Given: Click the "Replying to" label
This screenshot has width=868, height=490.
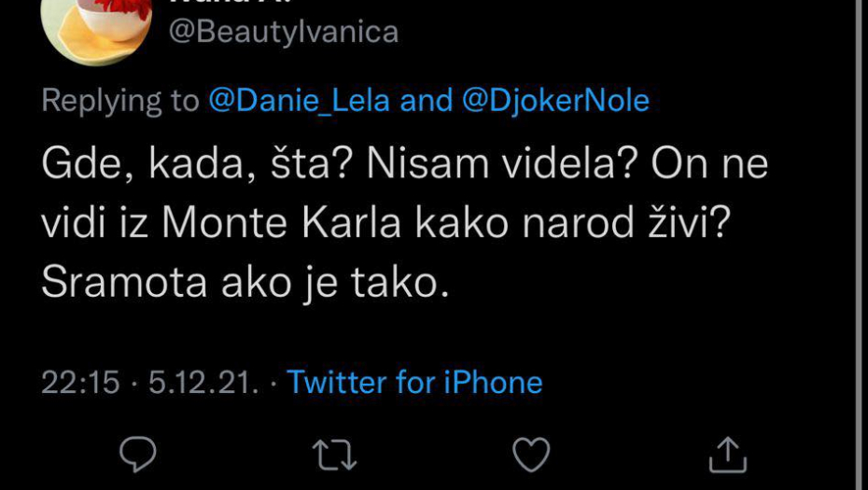Looking at the screenshot, I should pos(120,100).
